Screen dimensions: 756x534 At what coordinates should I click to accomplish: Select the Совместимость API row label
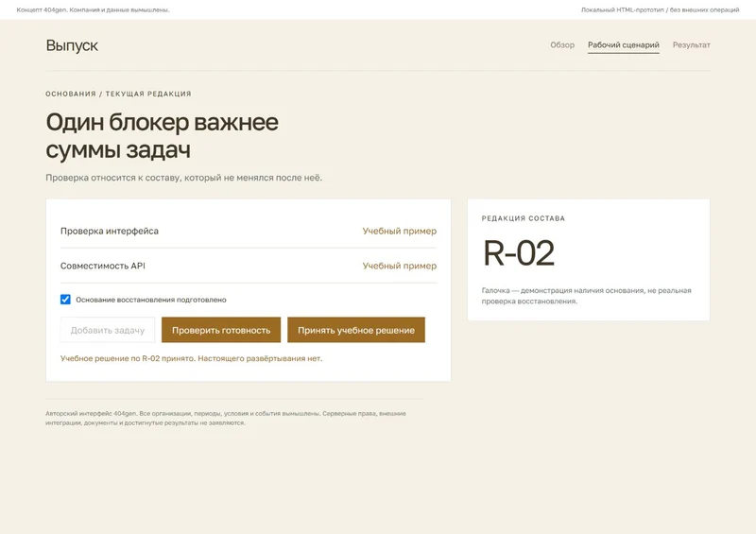(103, 266)
